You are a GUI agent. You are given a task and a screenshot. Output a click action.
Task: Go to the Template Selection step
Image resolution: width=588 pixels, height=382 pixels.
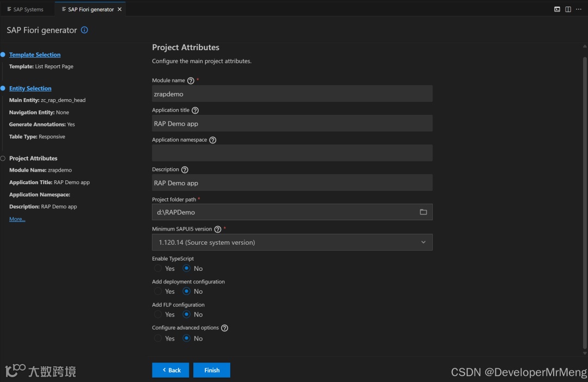coord(35,55)
